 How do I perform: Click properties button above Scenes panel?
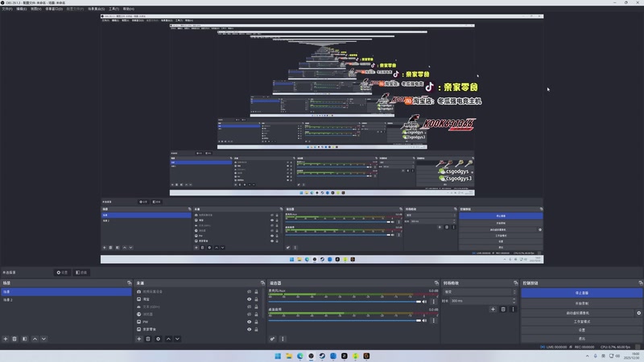62,273
